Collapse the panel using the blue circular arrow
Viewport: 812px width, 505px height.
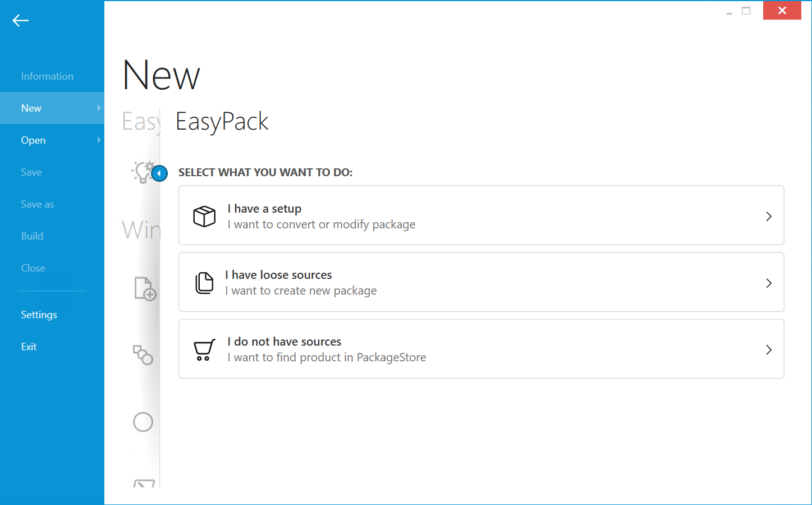pos(159,173)
